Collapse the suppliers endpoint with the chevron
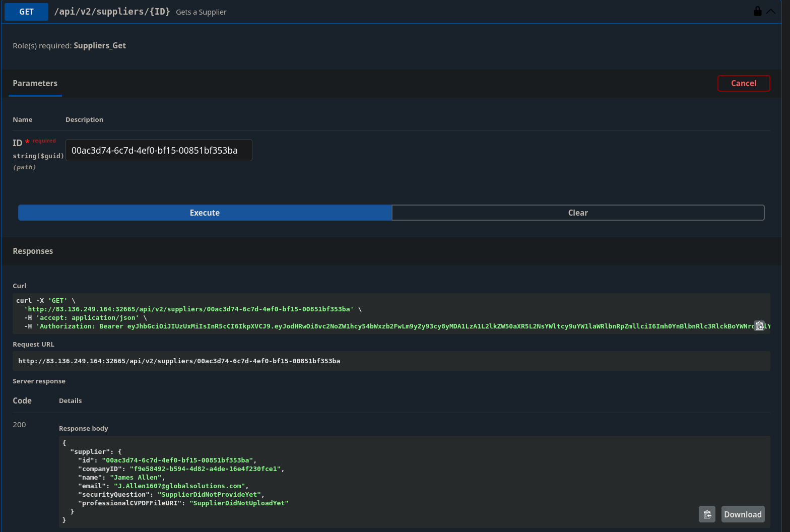Image resolution: width=790 pixels, height=532 pixels. [771, 12]
